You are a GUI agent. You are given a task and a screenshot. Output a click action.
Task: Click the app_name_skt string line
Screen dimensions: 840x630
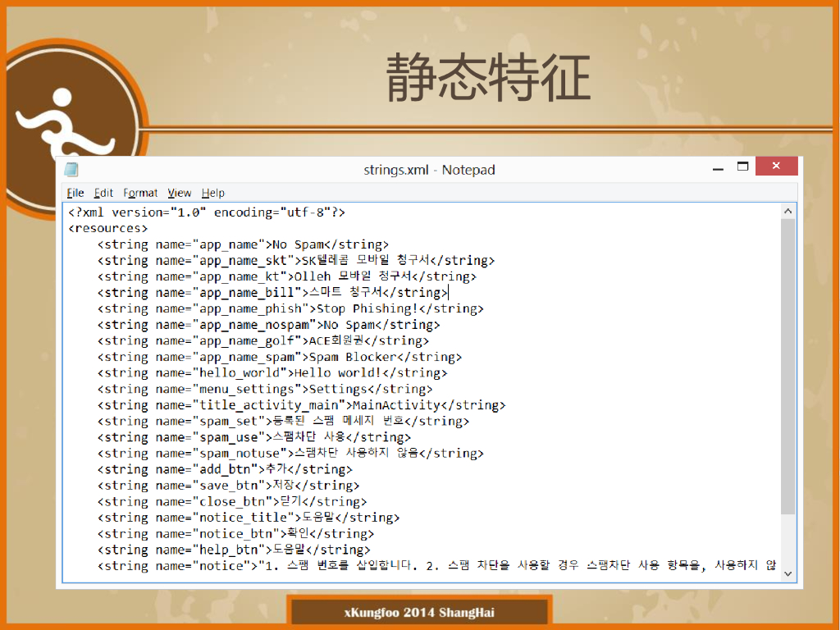coord(295,261)
